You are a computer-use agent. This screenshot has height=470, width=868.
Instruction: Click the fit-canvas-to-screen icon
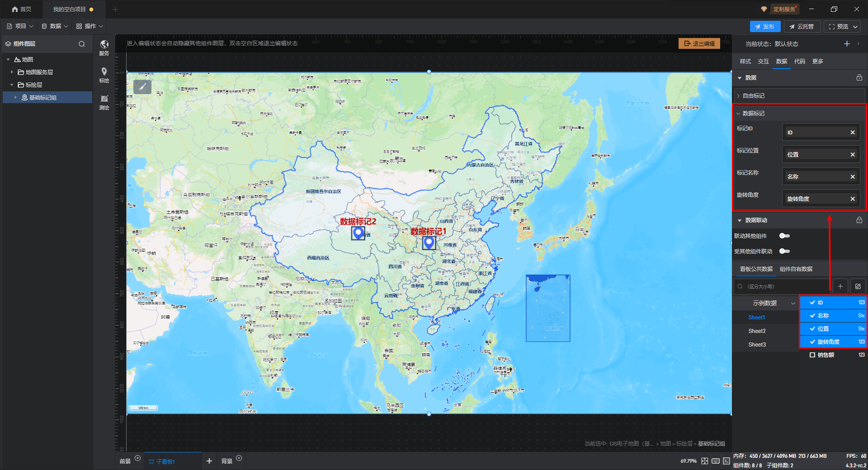(705, 461)
